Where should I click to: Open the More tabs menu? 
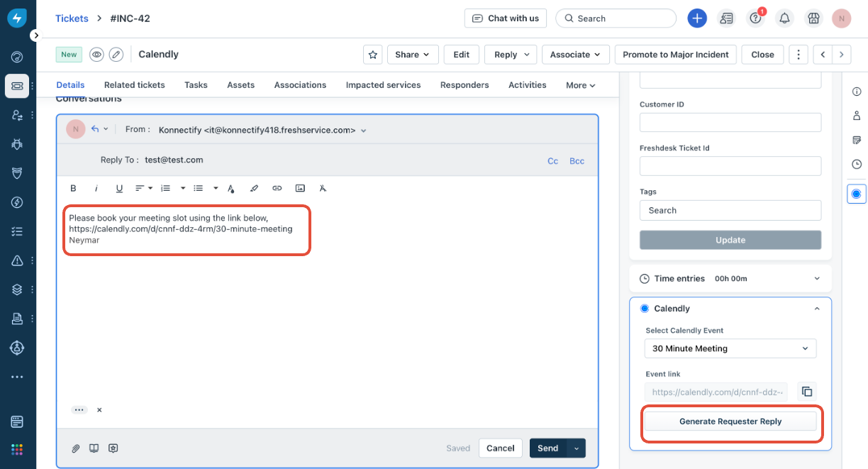click(x=581, y=85)
